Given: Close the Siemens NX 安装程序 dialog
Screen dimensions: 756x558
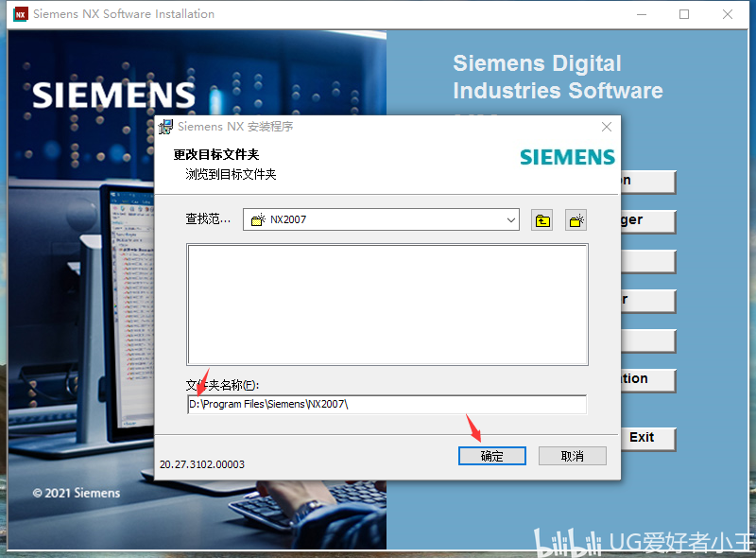Looking at the screenshot, I should pyautogui.click(x=607, y=127).
